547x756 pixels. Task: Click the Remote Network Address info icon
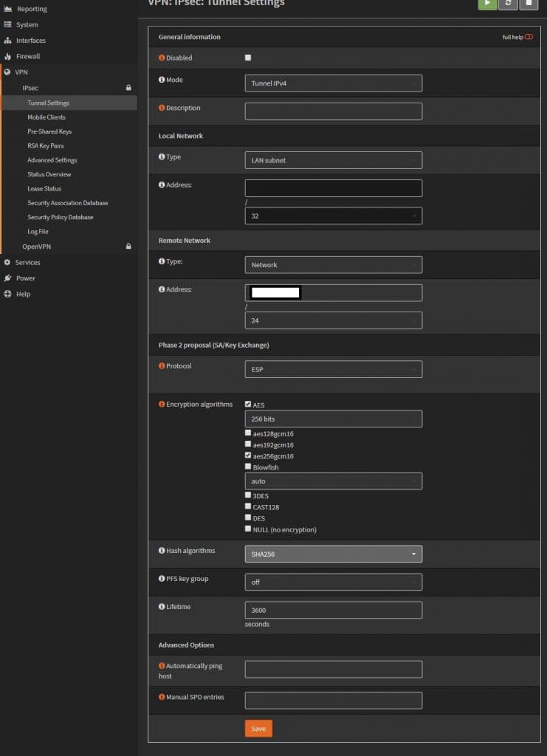(162, 289)
